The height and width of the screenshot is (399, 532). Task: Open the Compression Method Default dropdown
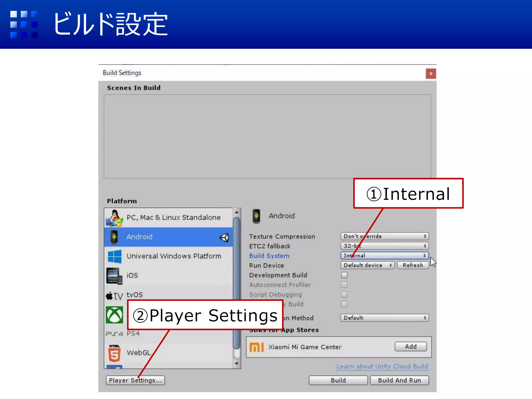pyautogui.click(x=384, y=318)
